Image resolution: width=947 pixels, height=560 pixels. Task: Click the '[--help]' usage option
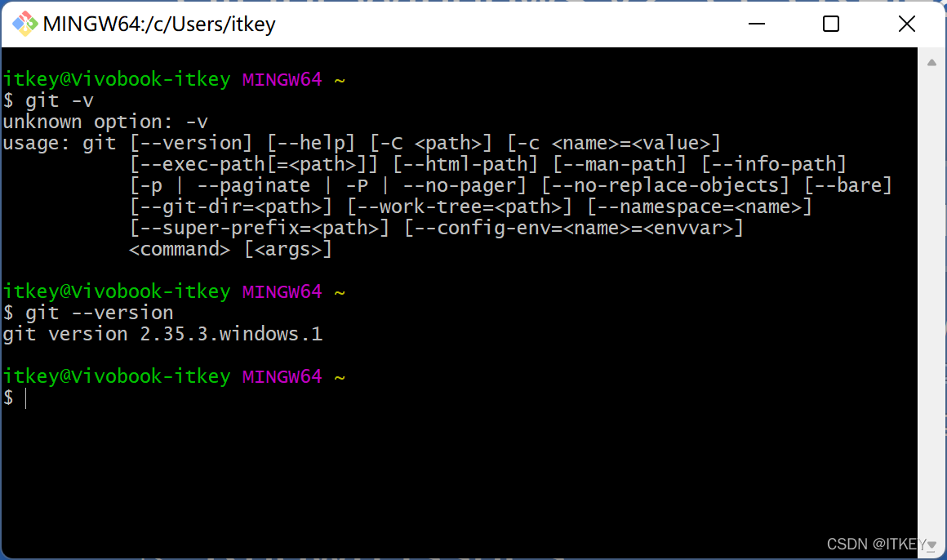[x=311, y=143]
